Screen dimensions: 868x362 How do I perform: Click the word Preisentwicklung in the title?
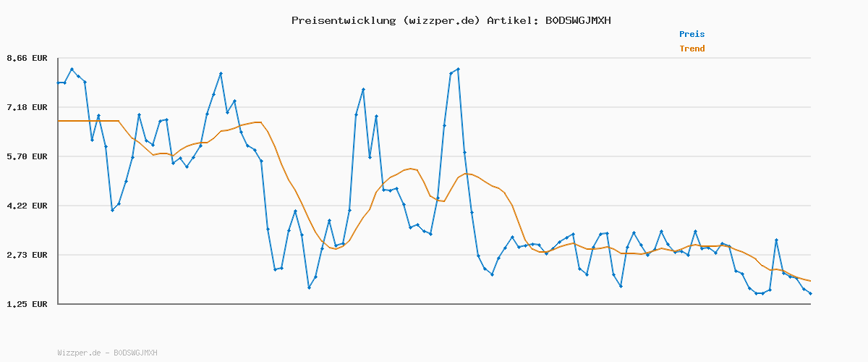tap(340, 20)
